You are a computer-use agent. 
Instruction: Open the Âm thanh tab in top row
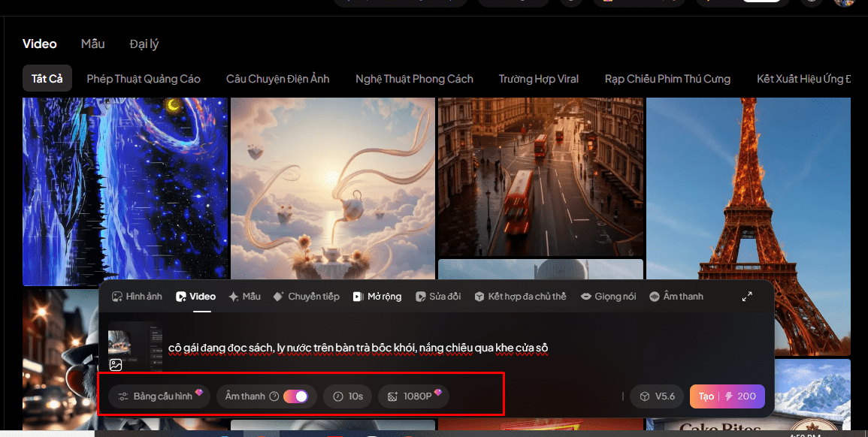point(676,297)
